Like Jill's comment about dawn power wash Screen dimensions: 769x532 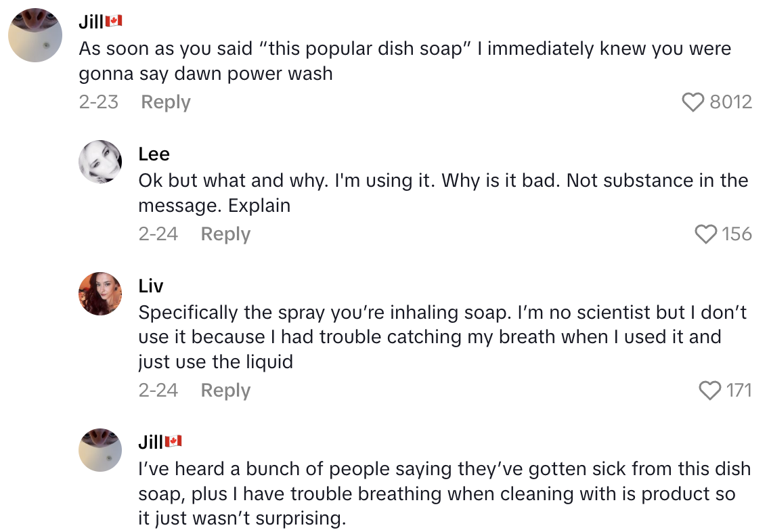coord(692,102)
